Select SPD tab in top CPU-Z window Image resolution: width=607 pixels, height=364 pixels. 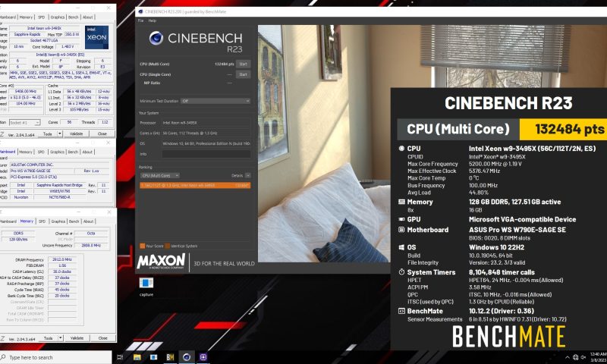click(42, 17)
